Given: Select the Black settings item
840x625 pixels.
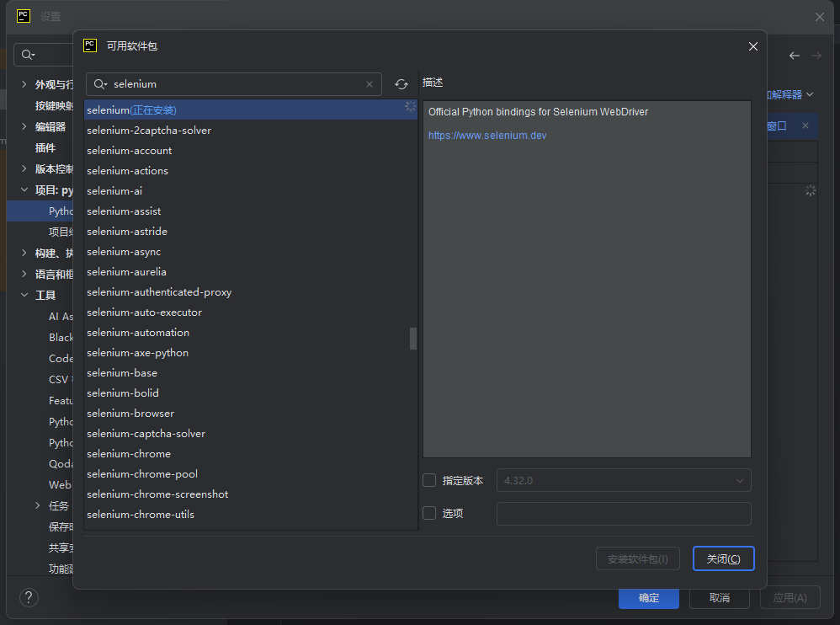Looking at the screenshot, I should point(61,337).
